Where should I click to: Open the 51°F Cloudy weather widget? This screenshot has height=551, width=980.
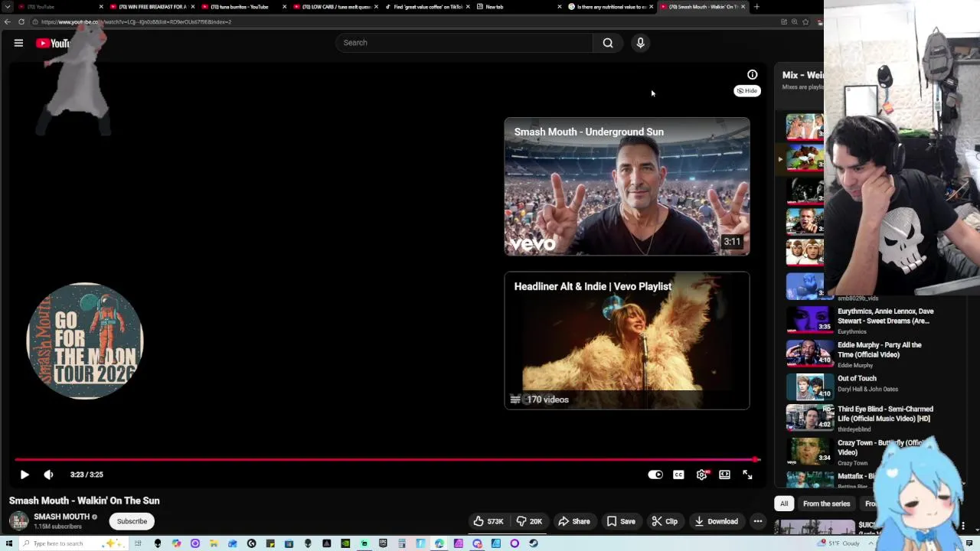pyautogui.click(x=839, y=543)
